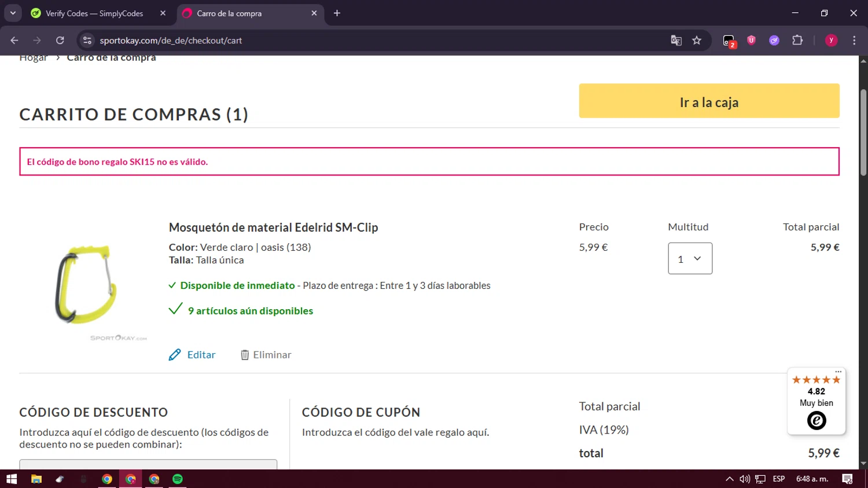868x488 pixels.
Task: Click the Editar pencil icon
Action: click(175, 355)
